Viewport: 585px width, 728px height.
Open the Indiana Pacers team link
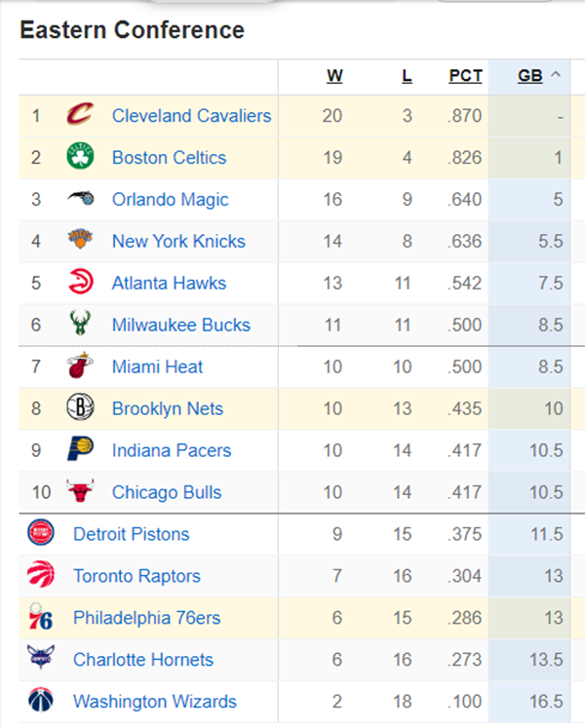[172, 450]
